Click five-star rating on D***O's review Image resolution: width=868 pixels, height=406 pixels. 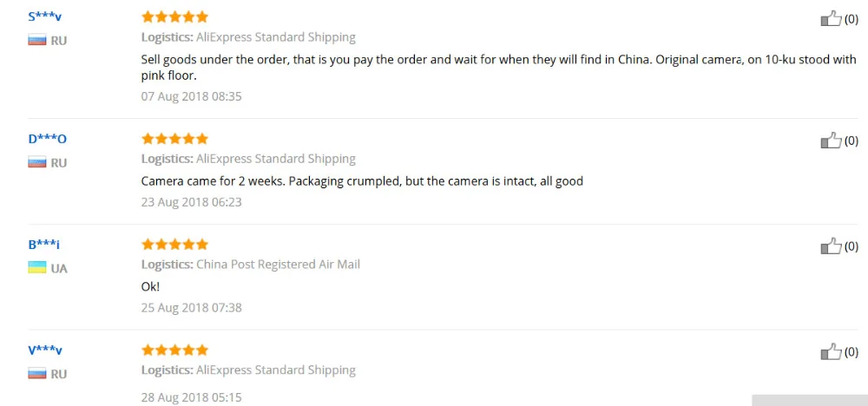pos(174,139)
